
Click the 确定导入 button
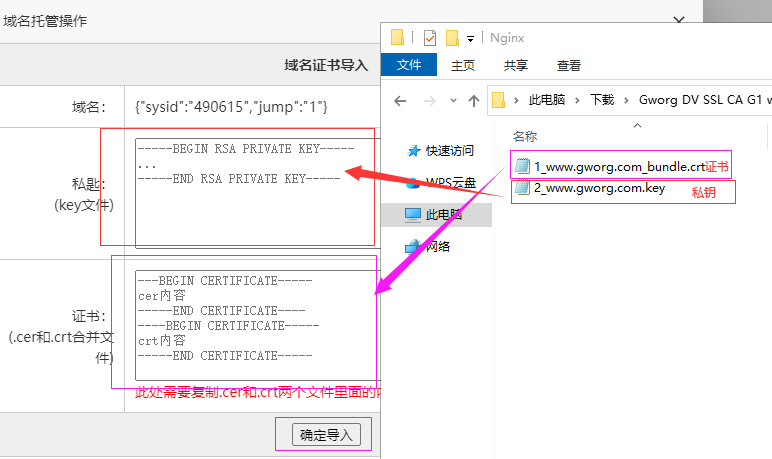(x=326, y=434)
